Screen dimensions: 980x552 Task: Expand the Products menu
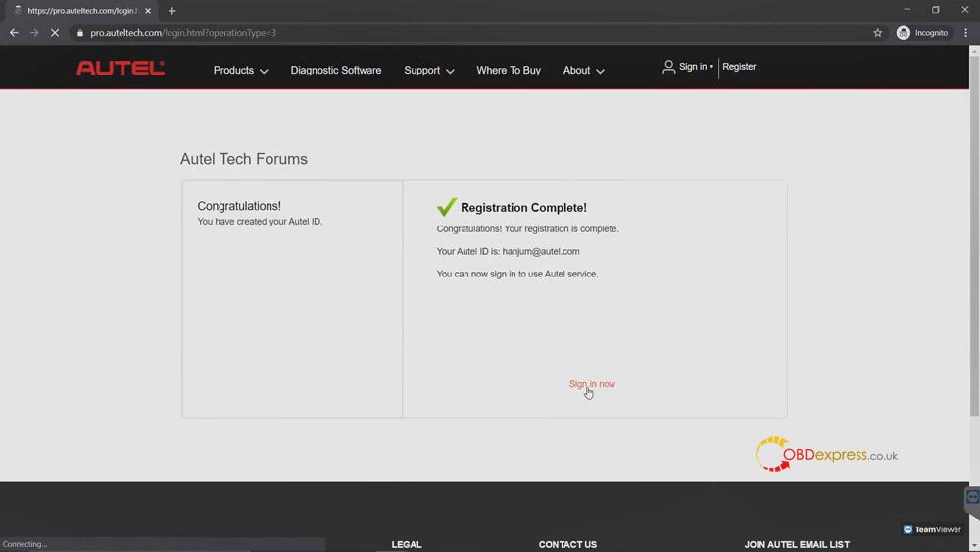point(241,70)
